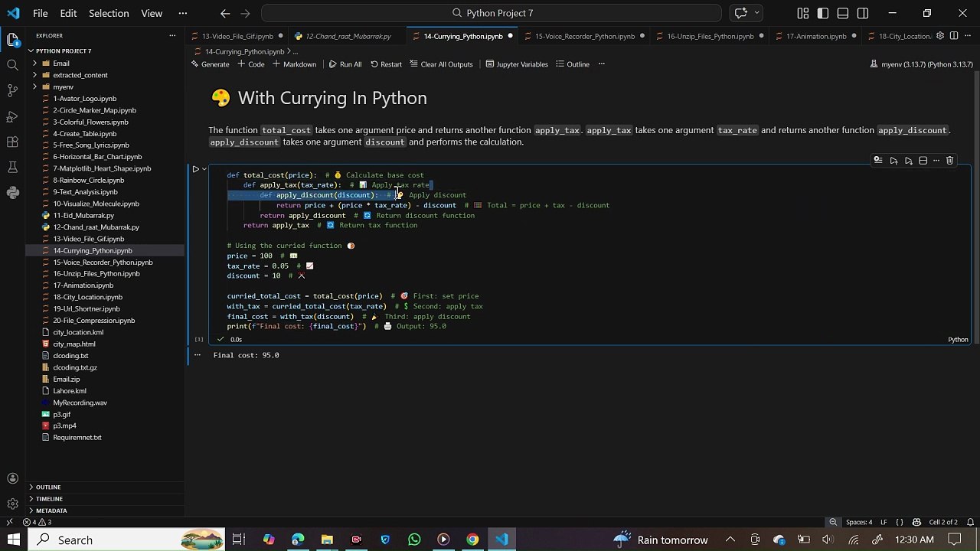Expand the TIMELINE section
Image resolution: width=980 pixels, height=551 pixels.
coord(49,499)
